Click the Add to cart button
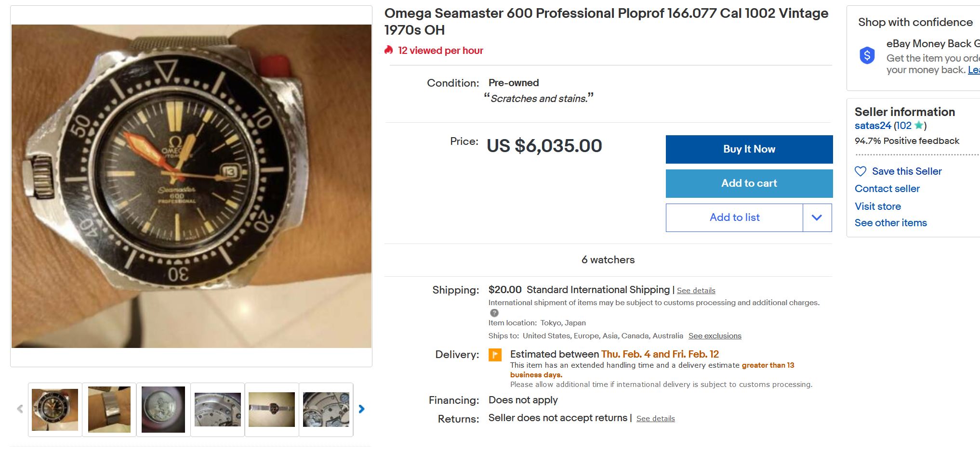Screen dimensions: 980x450 pyautogui.click(x=749, y=183)
